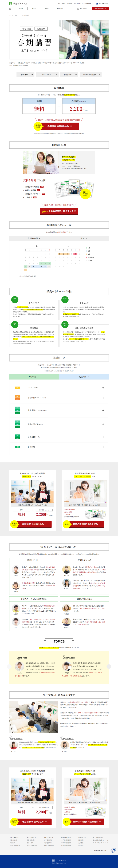Click the 教室を探す navigation item
Image resolution: width=118 pixels, height=868 pixels.
click(x=82, y=9)
